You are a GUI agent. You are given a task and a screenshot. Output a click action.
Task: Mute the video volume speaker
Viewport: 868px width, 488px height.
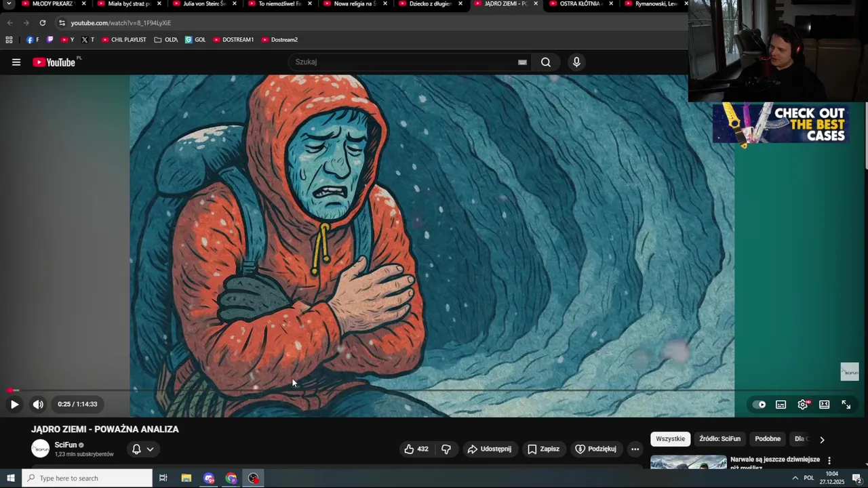(x=38, y=405)
